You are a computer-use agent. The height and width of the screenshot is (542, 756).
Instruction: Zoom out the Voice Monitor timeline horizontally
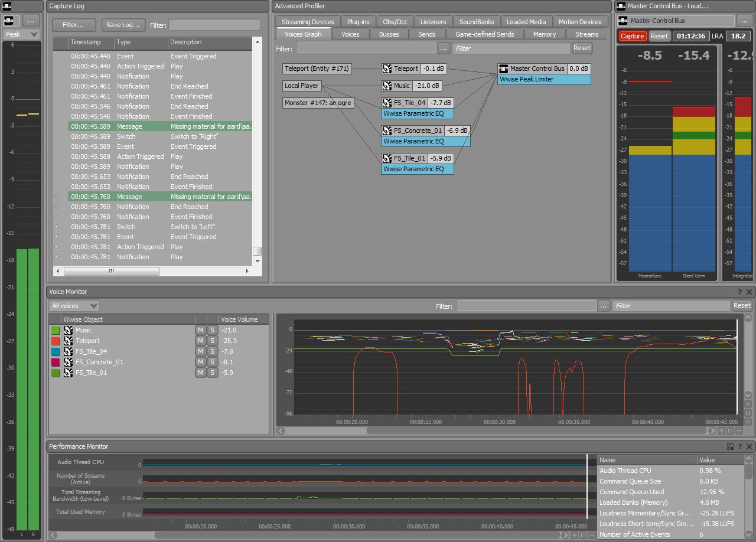[x=739, y=431]
